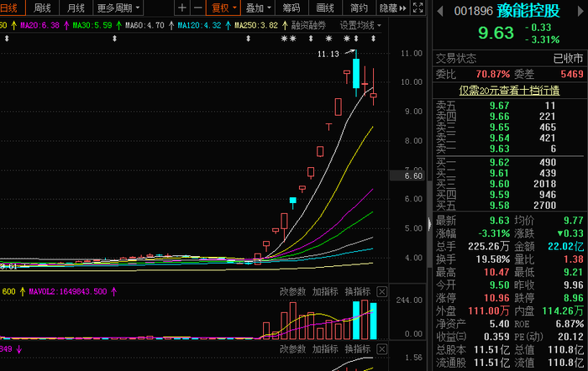This screenshot has height=371, width=588.
Task: Click the stock code 001896
Action: (x=473, y=11)
